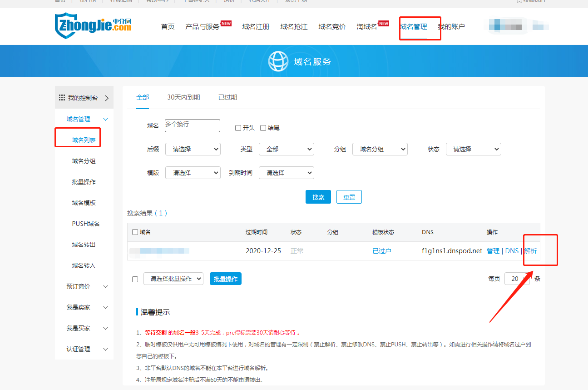The width and height of the screenshot is (588, 390).
Task: Open 域名模板 in the sidebar
Action: pyautogui.click(x=84, y=203)
